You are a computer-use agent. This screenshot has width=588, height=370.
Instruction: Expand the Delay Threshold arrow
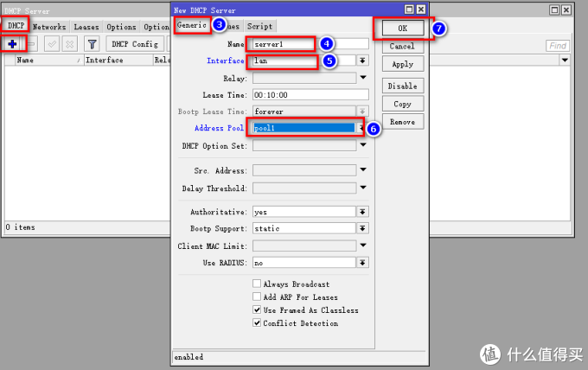363,188
